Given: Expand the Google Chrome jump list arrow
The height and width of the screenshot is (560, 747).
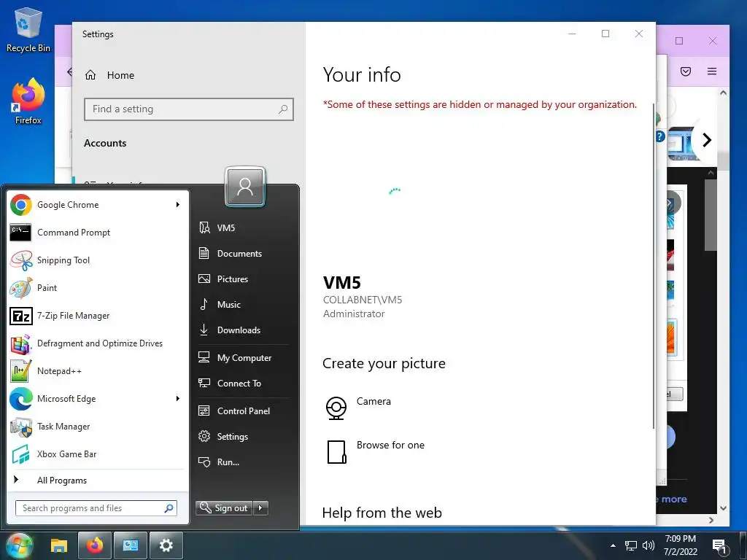Looking at the screenshot, I should (x=178, y=205).
